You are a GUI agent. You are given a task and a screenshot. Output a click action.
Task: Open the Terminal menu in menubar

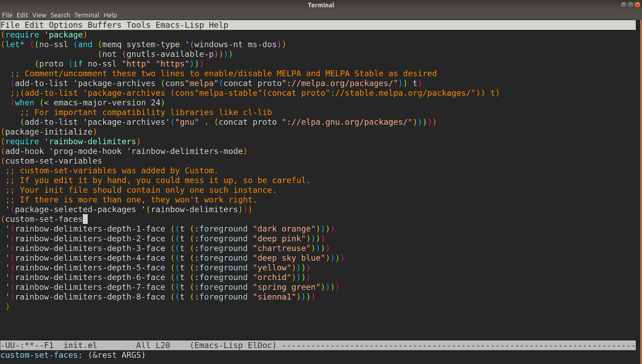87,15
